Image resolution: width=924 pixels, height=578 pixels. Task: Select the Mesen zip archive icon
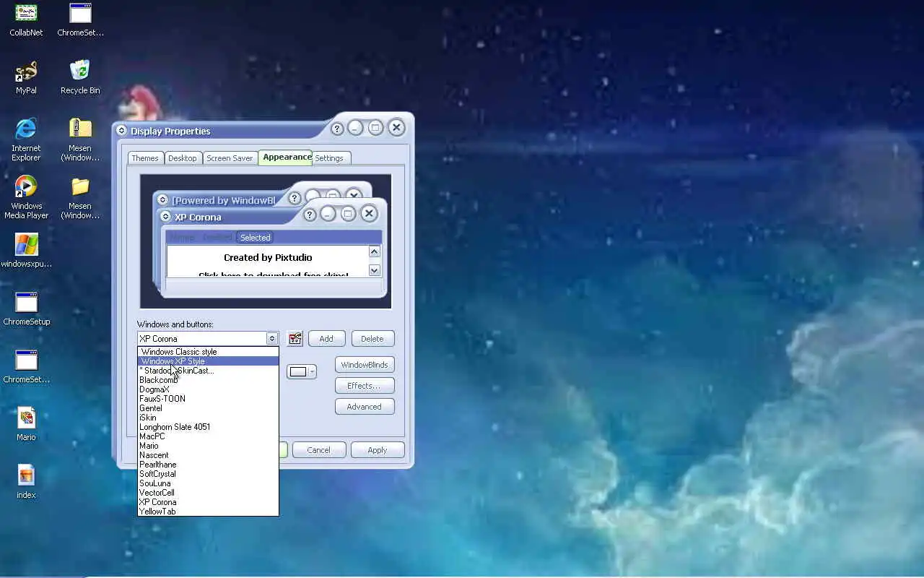[80, 140]
